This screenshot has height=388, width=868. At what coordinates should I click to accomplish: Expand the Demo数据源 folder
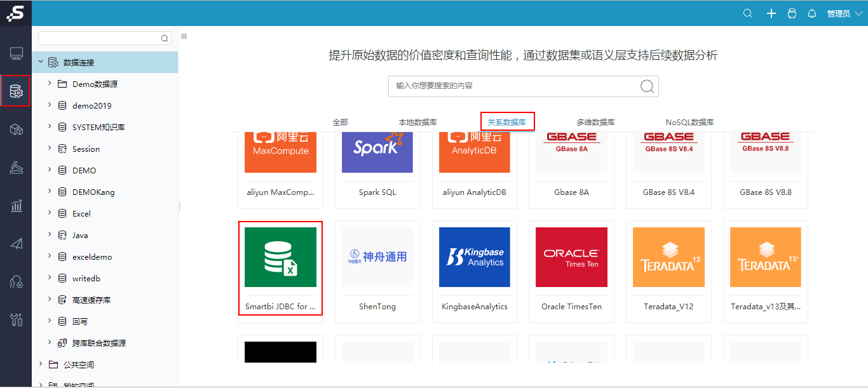coord(50,83)
